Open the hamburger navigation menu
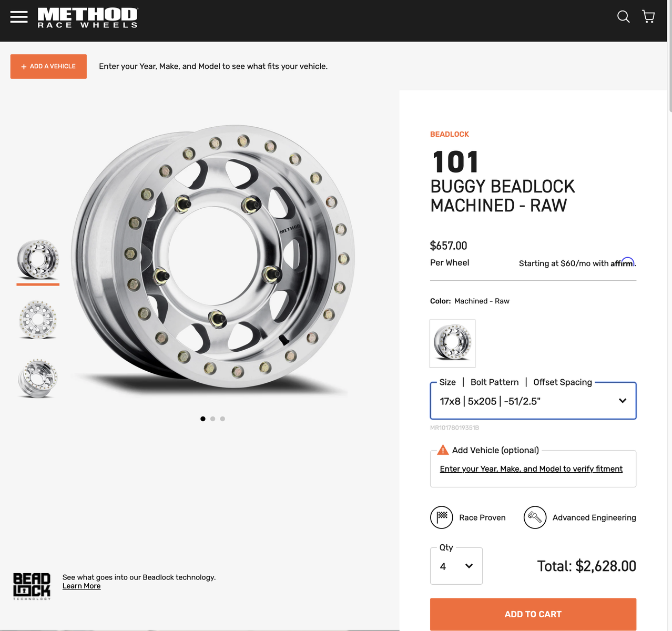This screenshot has height=631, width=672. click(19, 17)
